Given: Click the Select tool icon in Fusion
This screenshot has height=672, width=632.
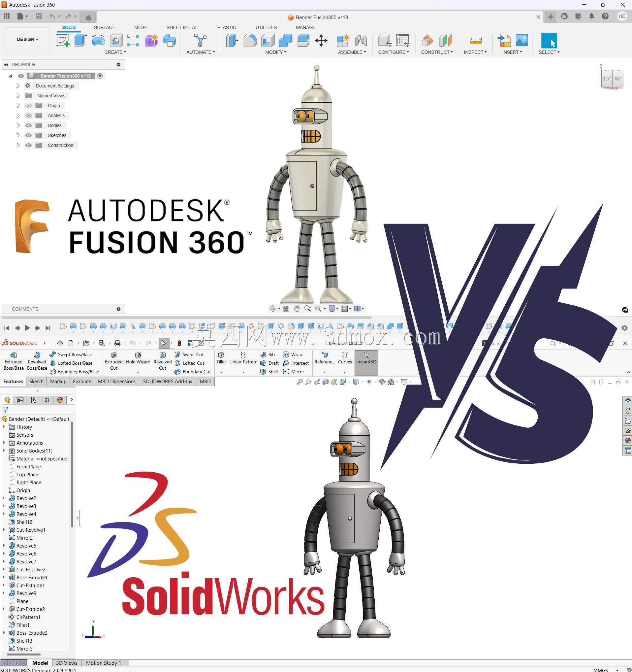Looking at the screenshot, I should coord(549,41).
